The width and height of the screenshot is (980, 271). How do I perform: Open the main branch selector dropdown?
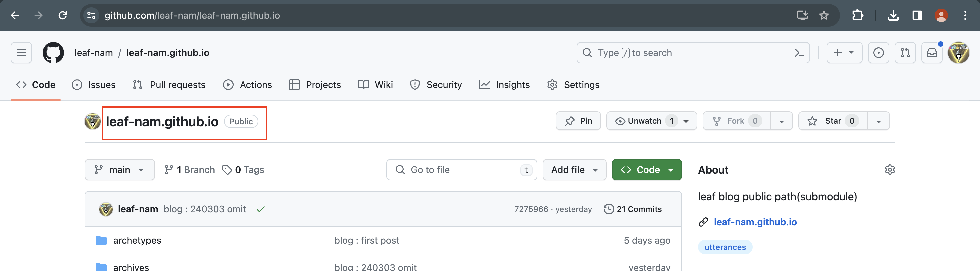click(119, 170)
